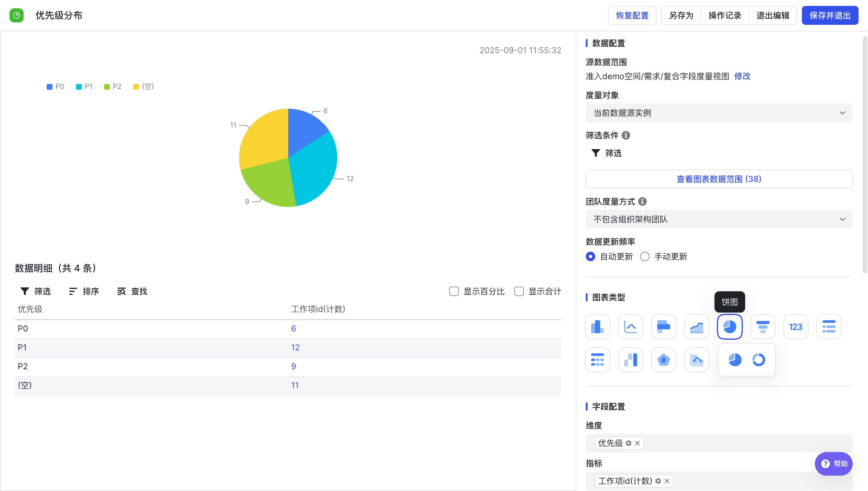The width and height of the screenshot is (868, 491).
Task: Select the funnel chart type icon
Action: pos(763,326)
